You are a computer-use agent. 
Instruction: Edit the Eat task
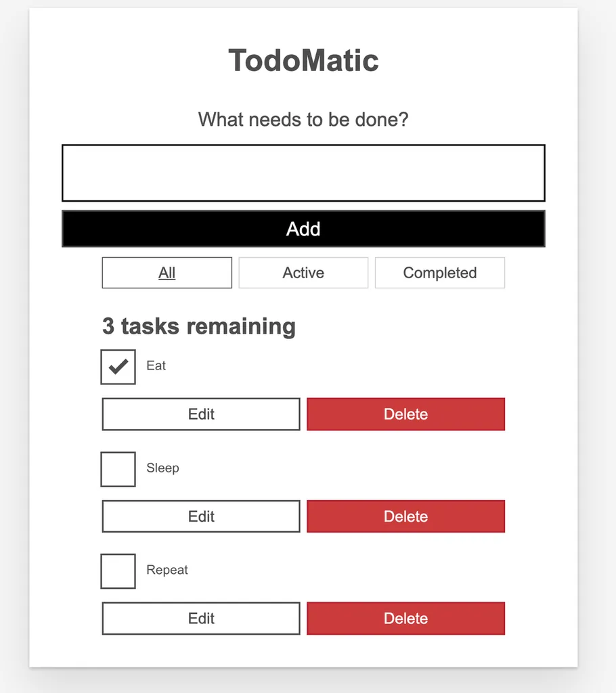pos(201,414)
